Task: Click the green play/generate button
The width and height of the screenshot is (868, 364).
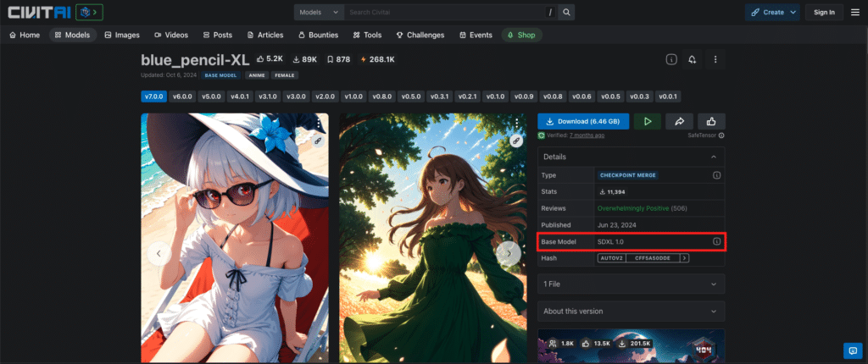Action: (x=647, y=122)
